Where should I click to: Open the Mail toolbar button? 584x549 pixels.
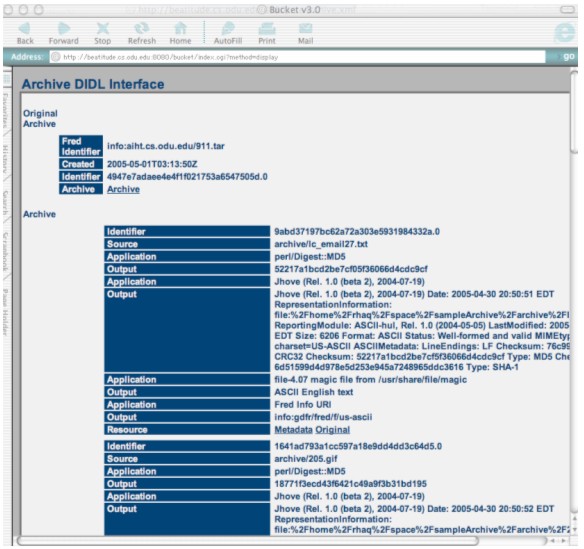click(305, 33)
